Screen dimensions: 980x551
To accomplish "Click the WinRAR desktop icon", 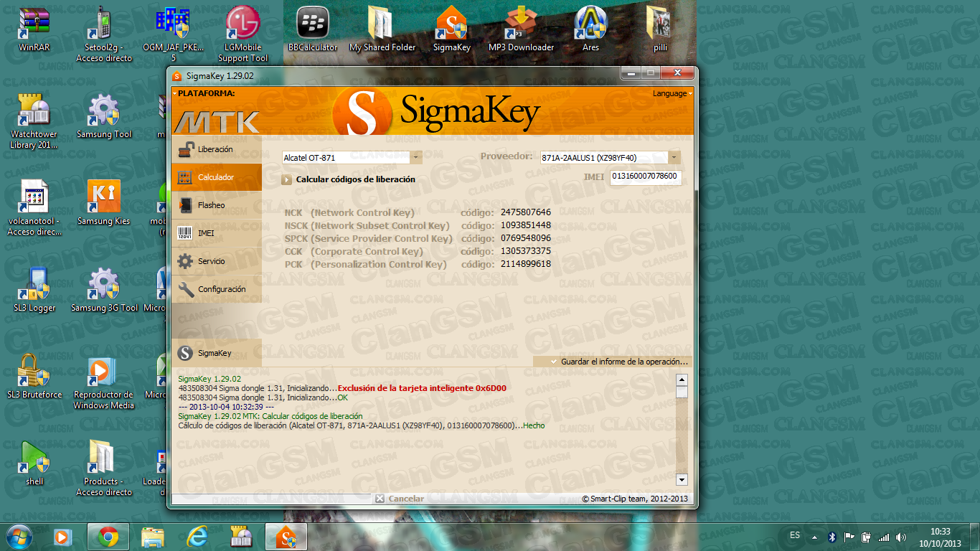I will pyautogui.click(x=34, y=30).
